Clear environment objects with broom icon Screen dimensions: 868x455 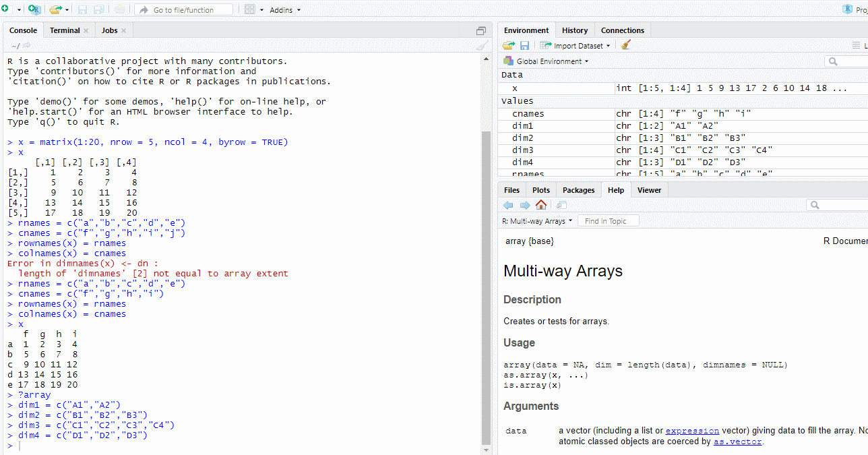tap(626, 45)
